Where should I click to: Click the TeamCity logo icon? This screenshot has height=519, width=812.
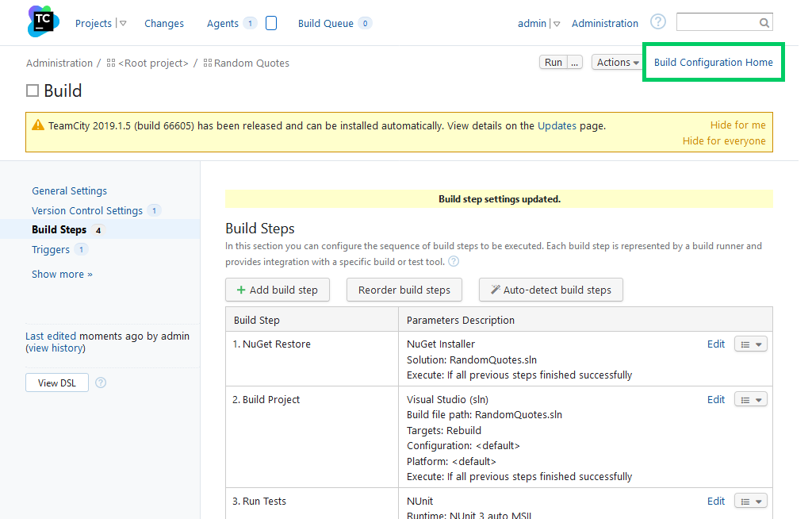pyautogui.click(x=43, y=21)
